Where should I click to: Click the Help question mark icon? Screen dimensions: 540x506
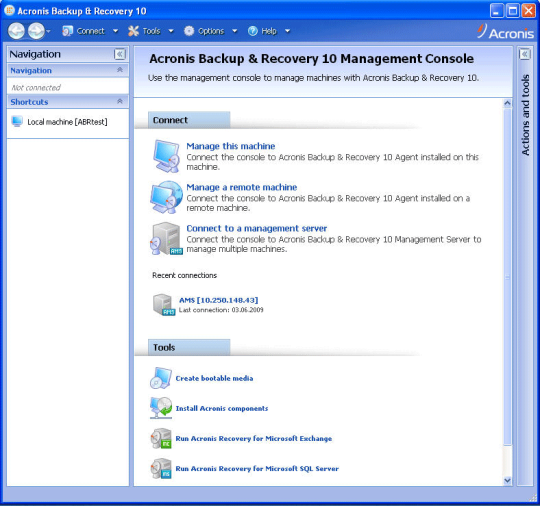(252, 31)
